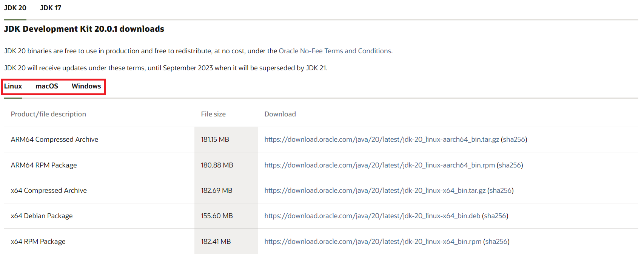Click the 'ARM64 Compressed Archive' description
The image size is (644, 262).
pos(54,140)
